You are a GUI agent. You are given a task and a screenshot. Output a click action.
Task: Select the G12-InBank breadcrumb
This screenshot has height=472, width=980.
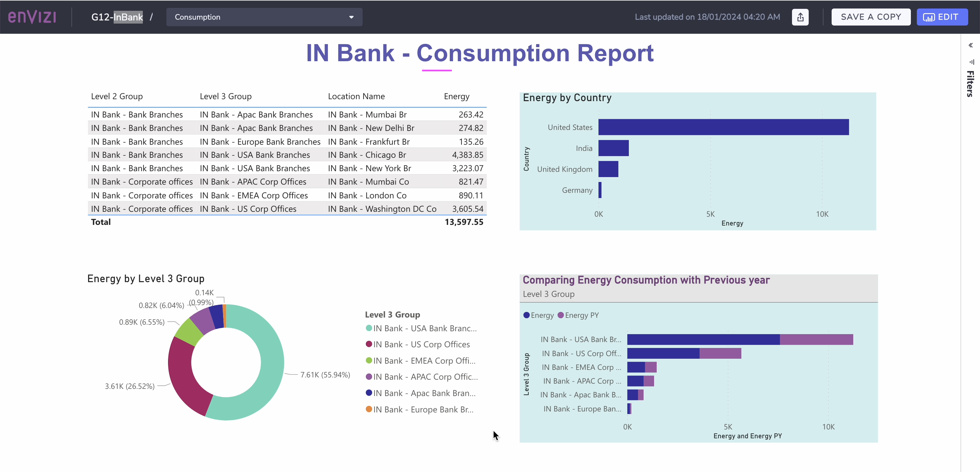117,17
